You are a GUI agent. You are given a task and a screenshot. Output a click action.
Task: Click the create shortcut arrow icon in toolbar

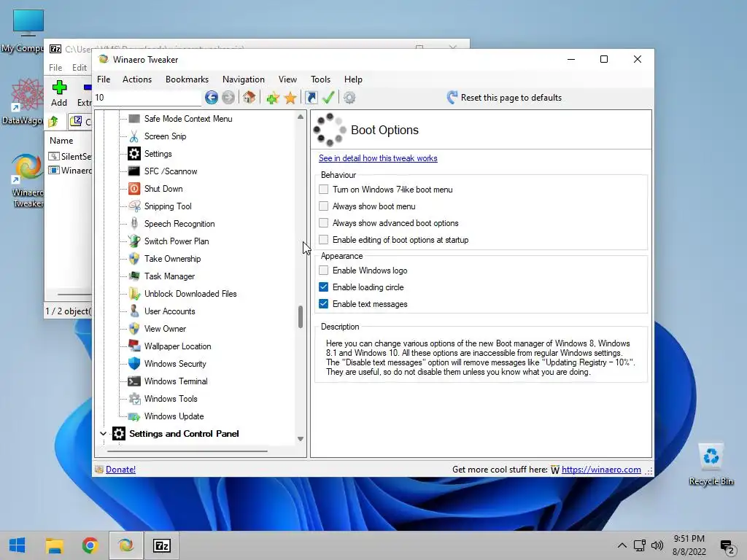point(311,98)
